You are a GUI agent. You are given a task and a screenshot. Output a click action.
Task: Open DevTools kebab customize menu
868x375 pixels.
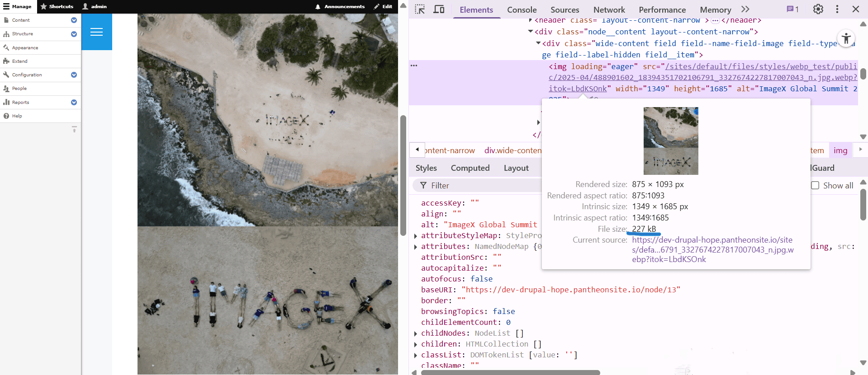[x=837, y=9]
